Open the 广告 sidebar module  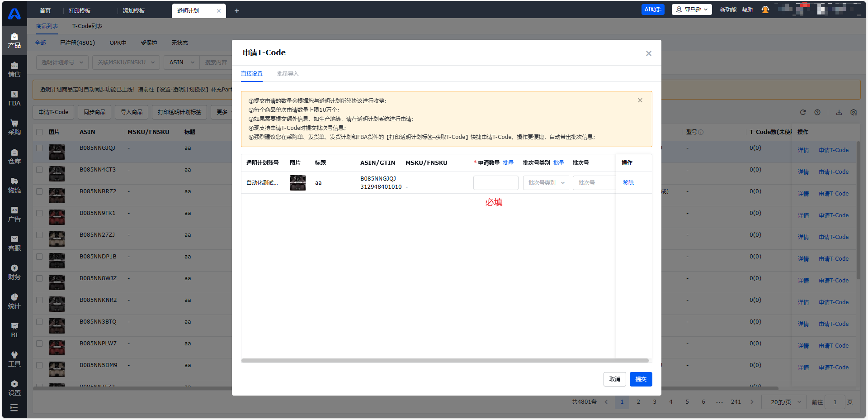[14, 214]
